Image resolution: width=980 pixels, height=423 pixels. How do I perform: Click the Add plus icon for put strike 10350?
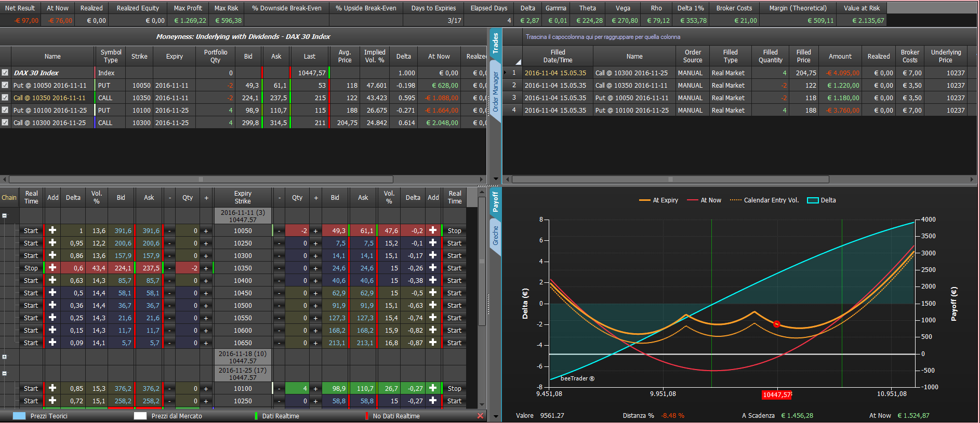433,268
